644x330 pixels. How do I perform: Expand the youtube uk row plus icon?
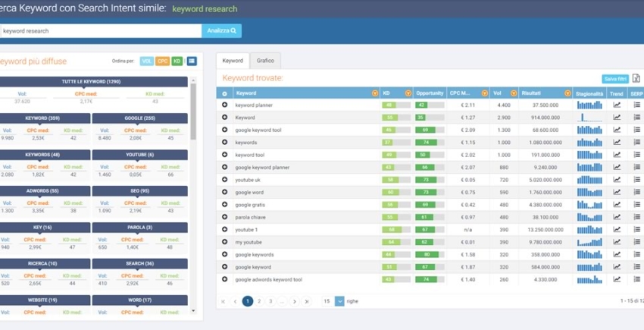tap(225, 179)
